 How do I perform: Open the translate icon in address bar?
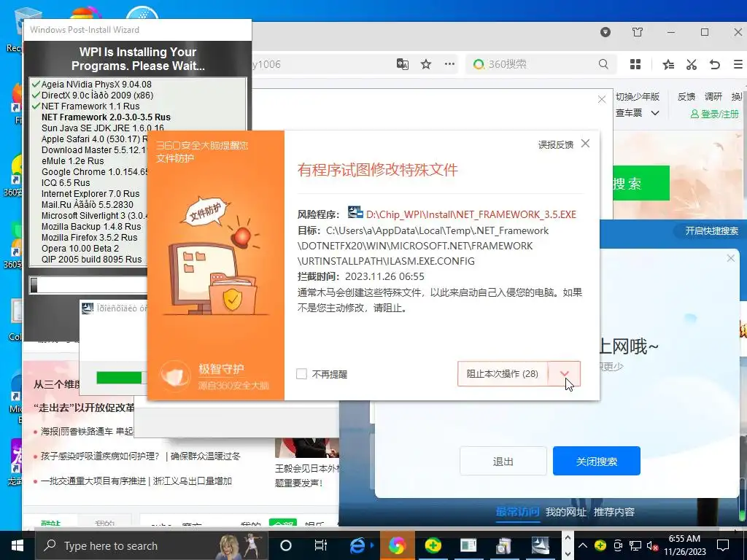click(x=403, y=64)
